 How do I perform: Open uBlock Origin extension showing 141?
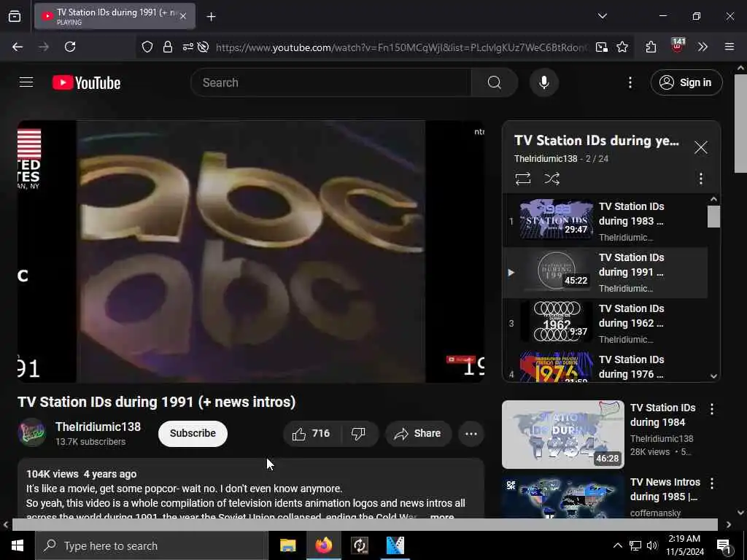pyautogui.click(x=677, y=46)
